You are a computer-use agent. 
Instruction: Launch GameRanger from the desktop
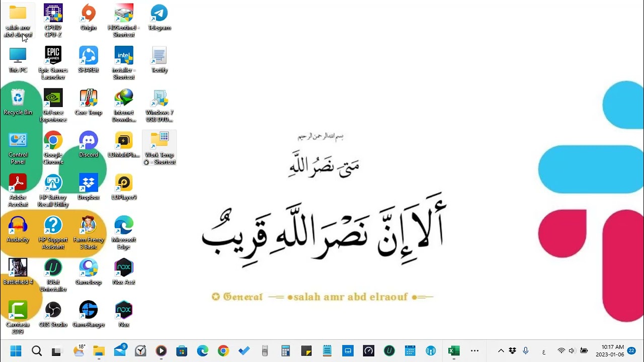tap(89, 314)
